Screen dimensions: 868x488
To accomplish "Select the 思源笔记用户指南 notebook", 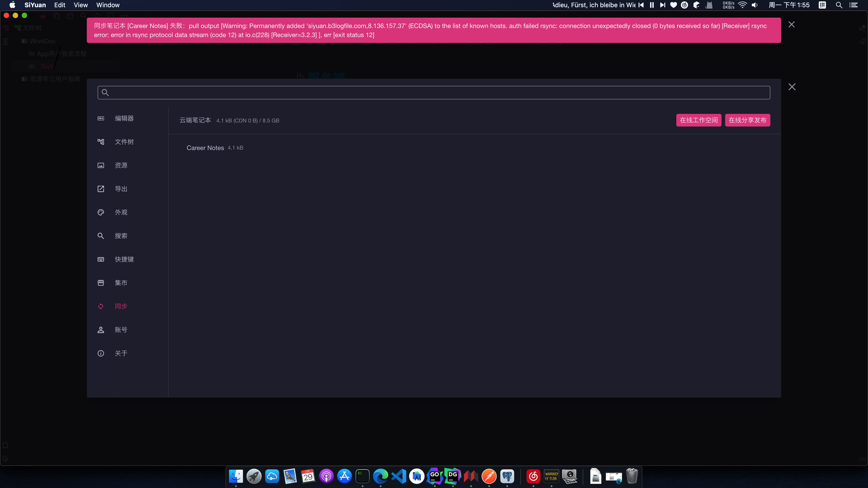I will pos(55,79).
